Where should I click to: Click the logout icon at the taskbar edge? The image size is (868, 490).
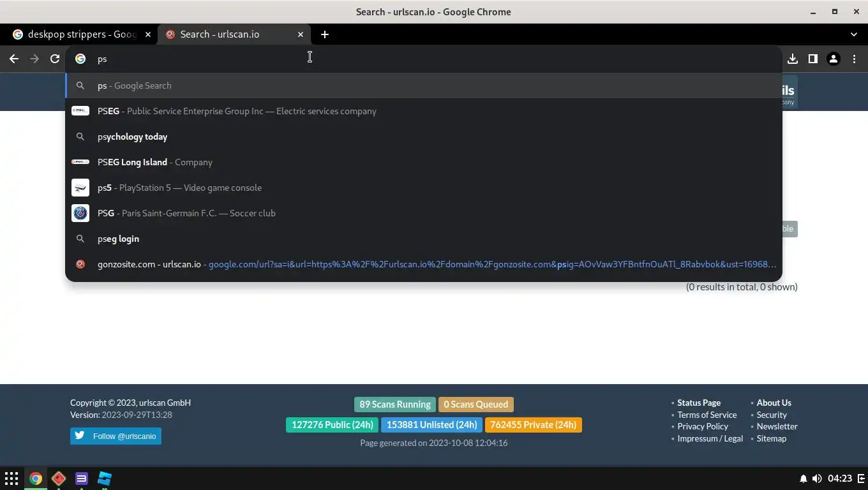[x=862, y=479]
